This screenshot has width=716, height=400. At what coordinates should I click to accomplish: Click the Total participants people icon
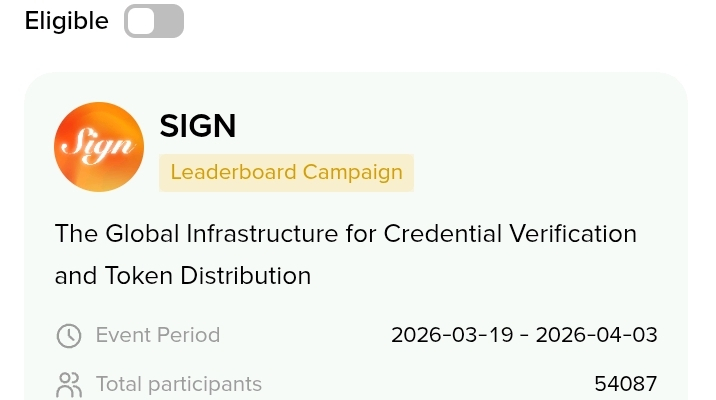point(68,384)
